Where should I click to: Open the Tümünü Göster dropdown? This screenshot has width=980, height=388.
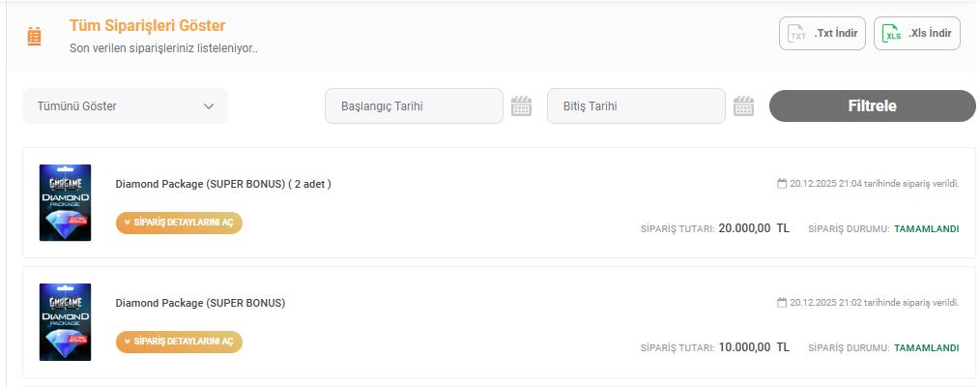[x=125, y=106]
